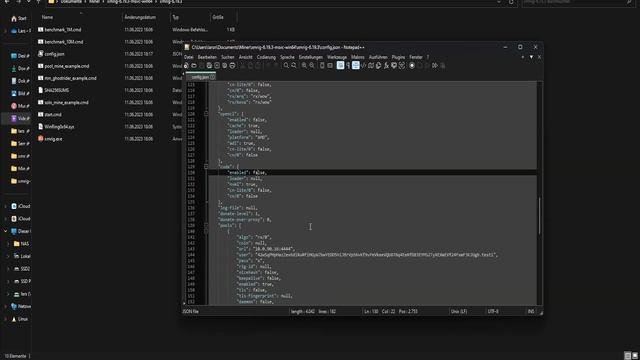Collapse the "cuda" fold marker in editor

click(206, 167)
